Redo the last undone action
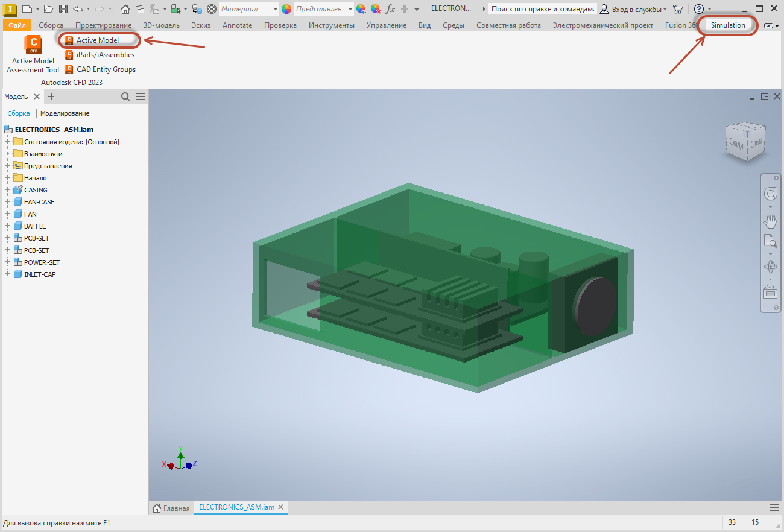This screenshot has height=532, width=784. click(x=100, y=9)
